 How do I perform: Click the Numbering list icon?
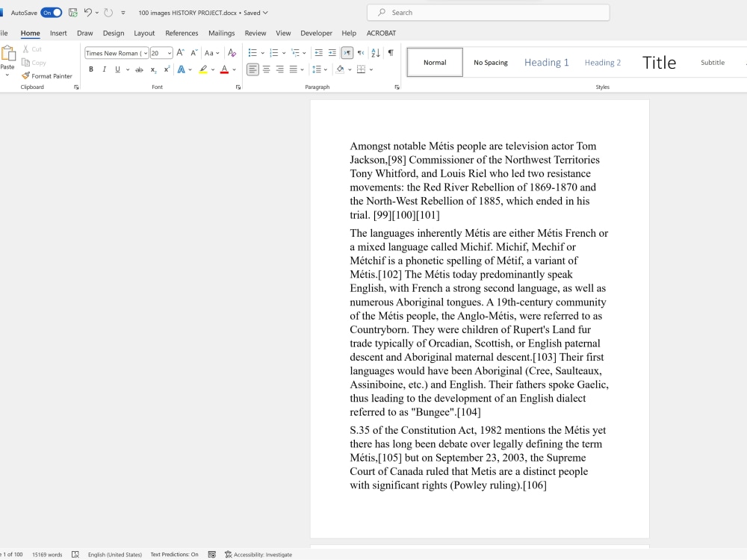(x=273, y=53)
